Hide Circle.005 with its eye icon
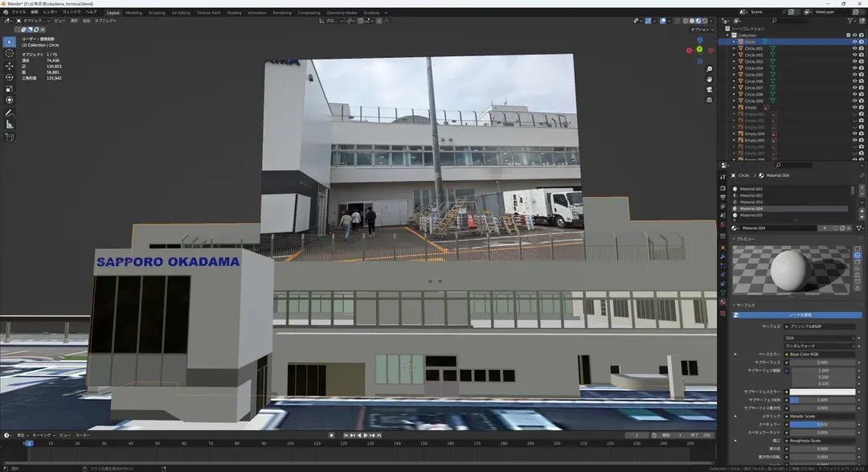 click(x=854, y=75)
